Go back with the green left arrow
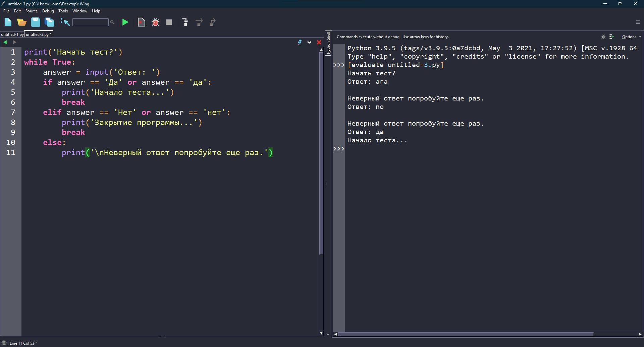The height and width of the screenshot is (347, 644). click(5, 42)
